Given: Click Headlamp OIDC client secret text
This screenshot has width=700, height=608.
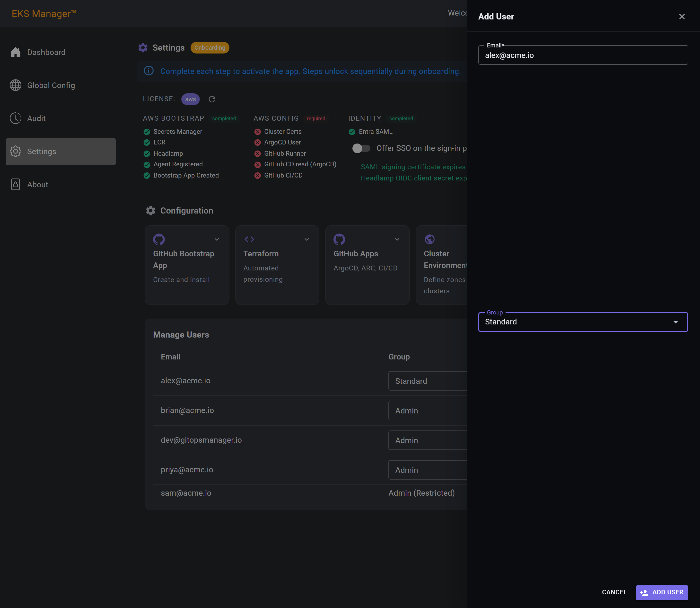Looking at the screenshot, I should tap(414, 178).
